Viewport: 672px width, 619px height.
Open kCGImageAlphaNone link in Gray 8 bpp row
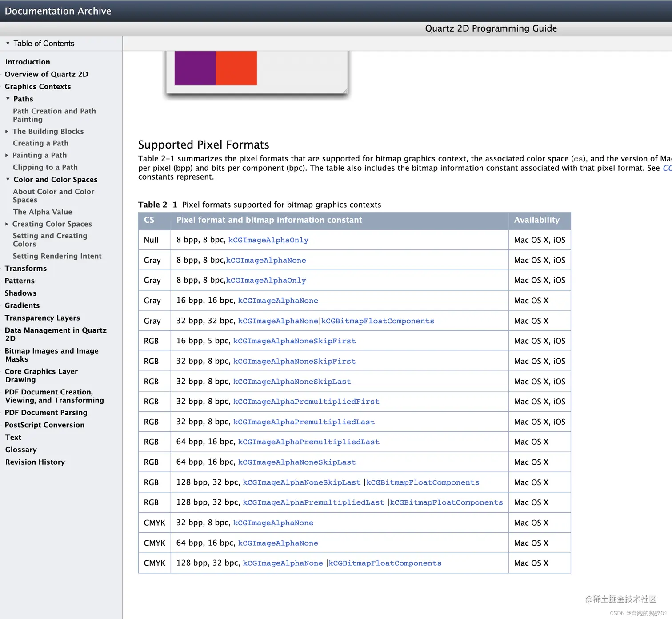(266, 261)
